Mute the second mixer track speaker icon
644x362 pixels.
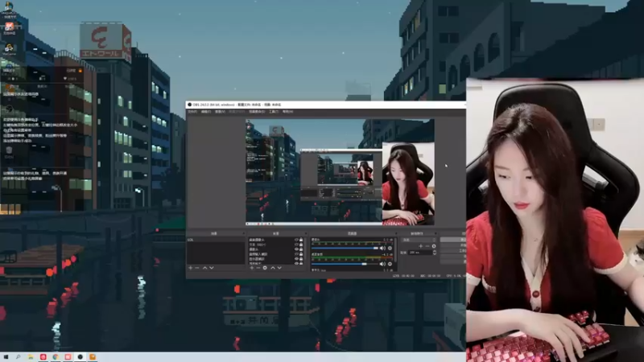pyautogui.click(x=382, y=264)
